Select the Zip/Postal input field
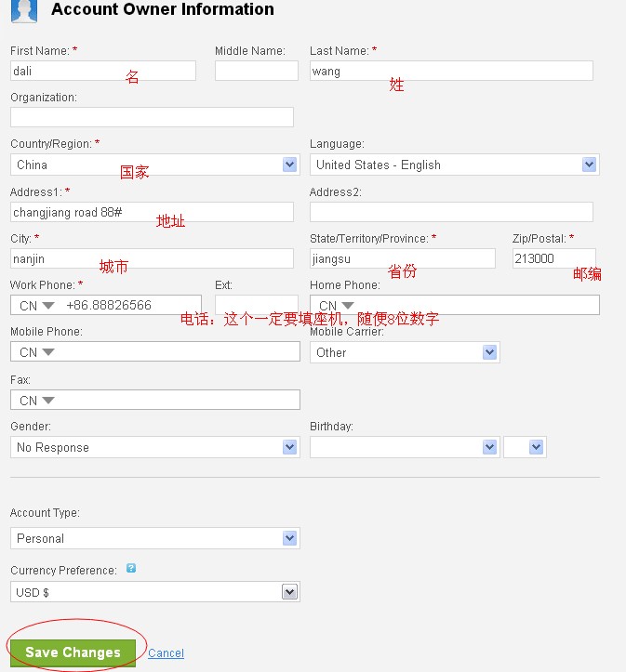This screenshot has width=626, height=672. click(x=553, y=258)
